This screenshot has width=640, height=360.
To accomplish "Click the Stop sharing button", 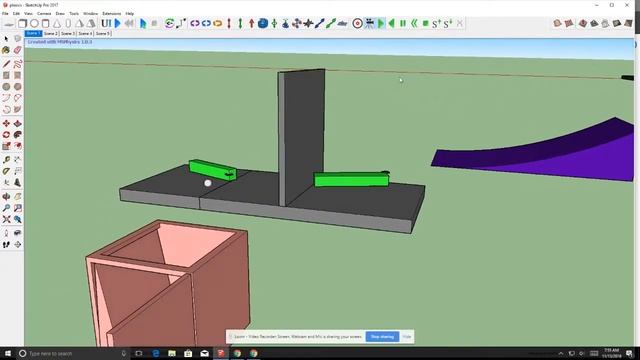I will point(382,337).
